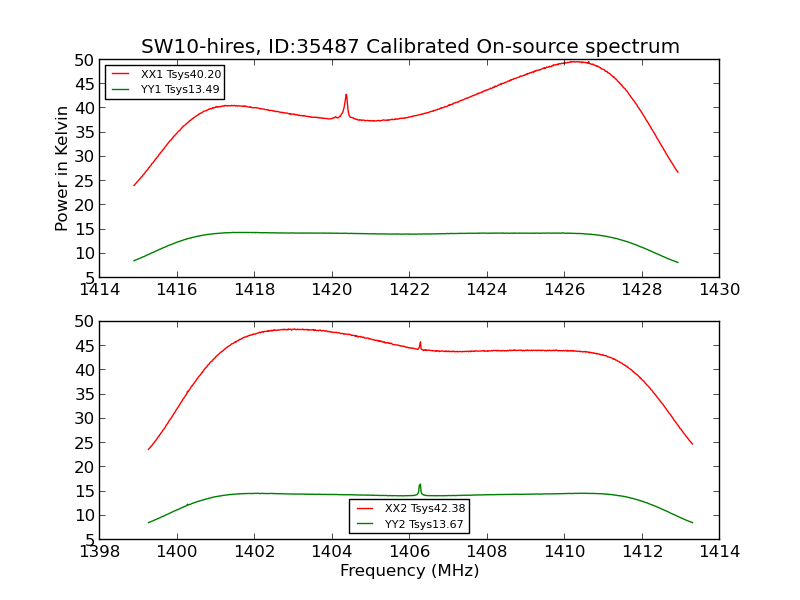This screenshot has width=800, height=600.
Task: Click the 1428 tick label on top plot
Action: [x=642, y=290]
